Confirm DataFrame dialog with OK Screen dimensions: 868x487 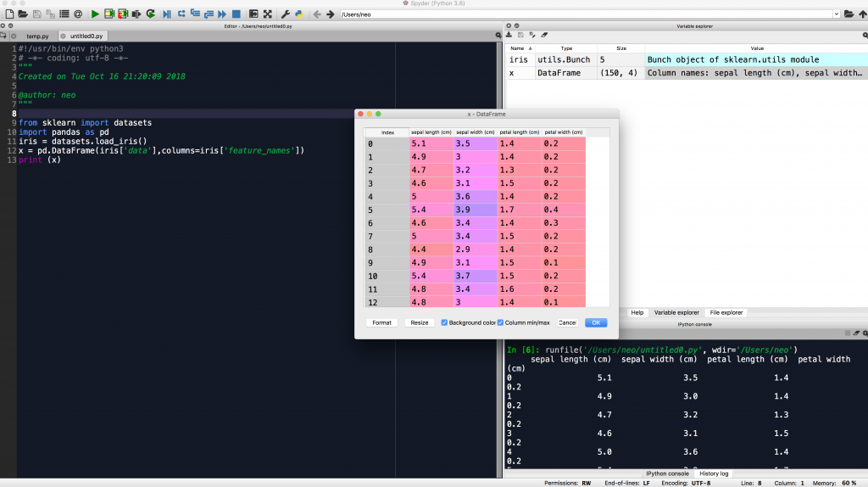596,322
